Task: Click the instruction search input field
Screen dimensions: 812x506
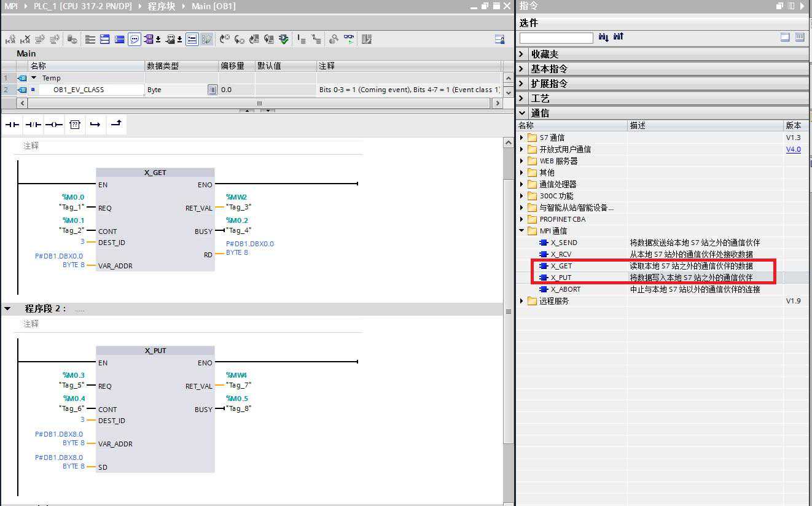Action: [x=556, y=38]
